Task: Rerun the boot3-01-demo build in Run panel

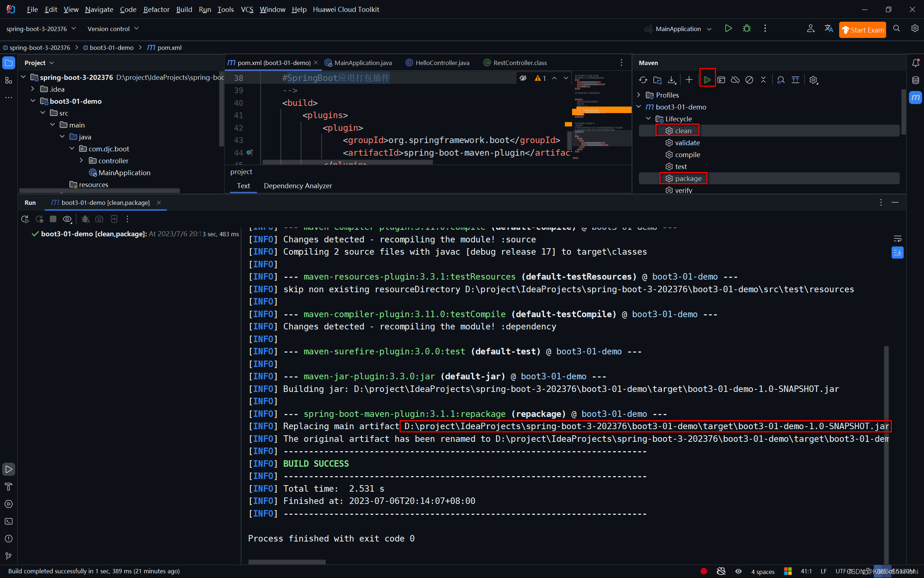Action: [x=25, y=219]
